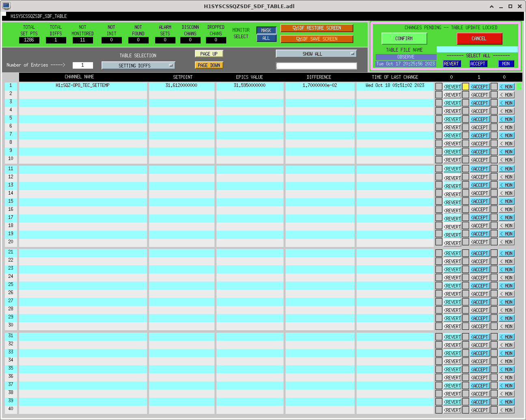Toggle the yellow accept indicator for row 1

(465, 87)
